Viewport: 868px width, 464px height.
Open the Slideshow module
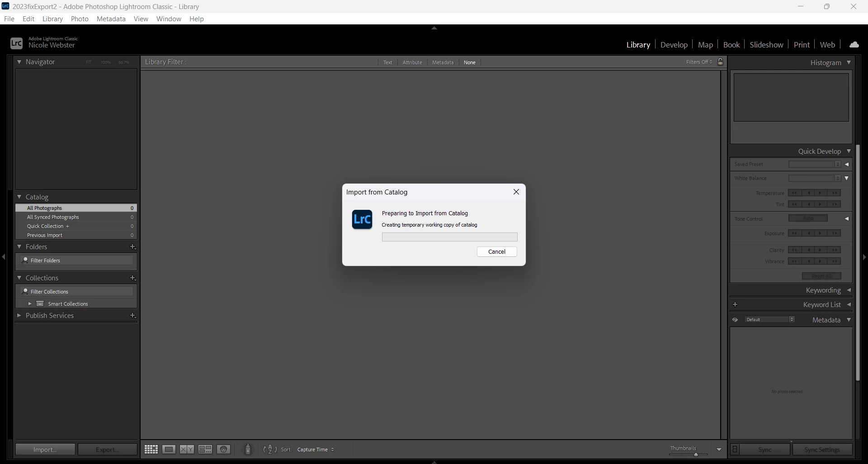766,45
